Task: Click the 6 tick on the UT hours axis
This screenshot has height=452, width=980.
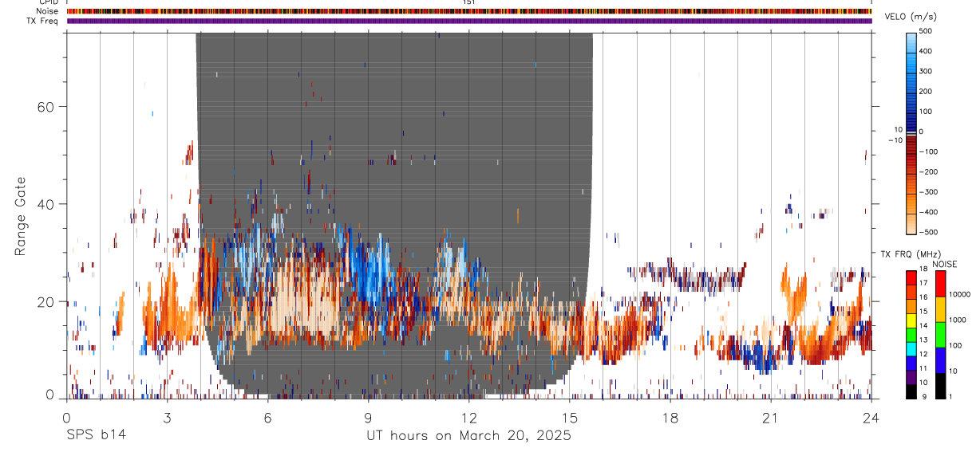Action: (267, 418)
